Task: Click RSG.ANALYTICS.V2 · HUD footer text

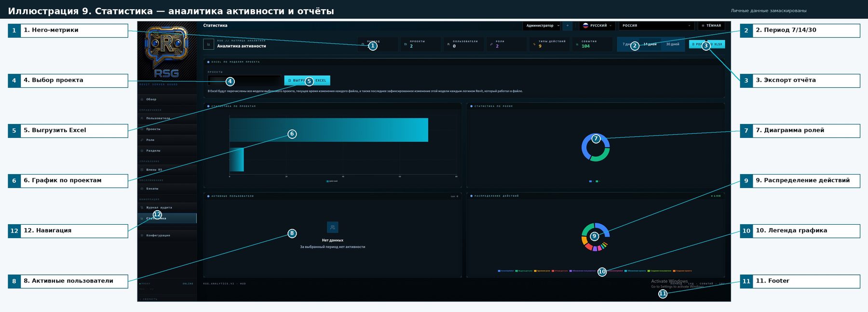Action: pos(224,284)
